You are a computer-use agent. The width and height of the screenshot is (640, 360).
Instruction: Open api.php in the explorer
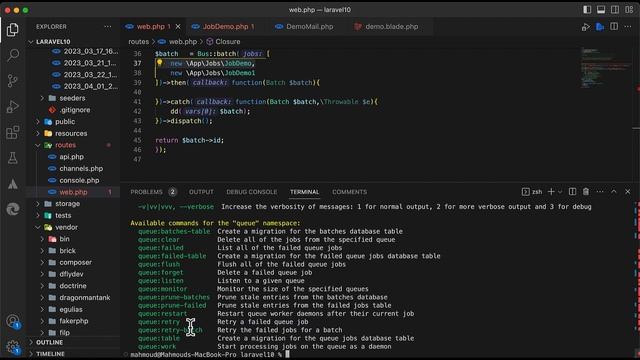pyautogui.click(x=71, y=157)
